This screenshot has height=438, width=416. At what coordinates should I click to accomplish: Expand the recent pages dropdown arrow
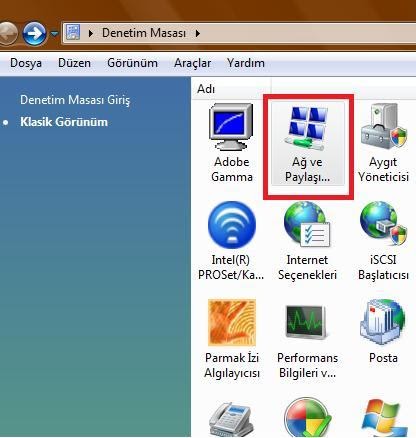(54, 33)
